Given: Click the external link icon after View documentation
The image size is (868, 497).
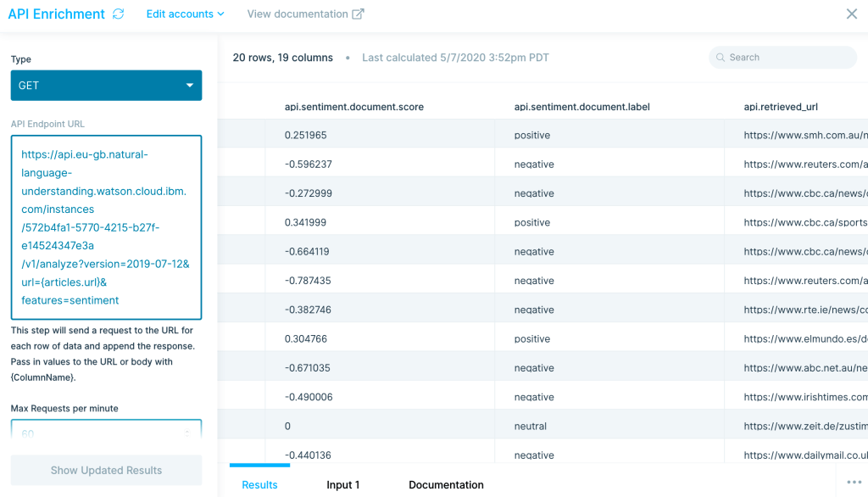Looking at the screenshot, I should point(358,14).
